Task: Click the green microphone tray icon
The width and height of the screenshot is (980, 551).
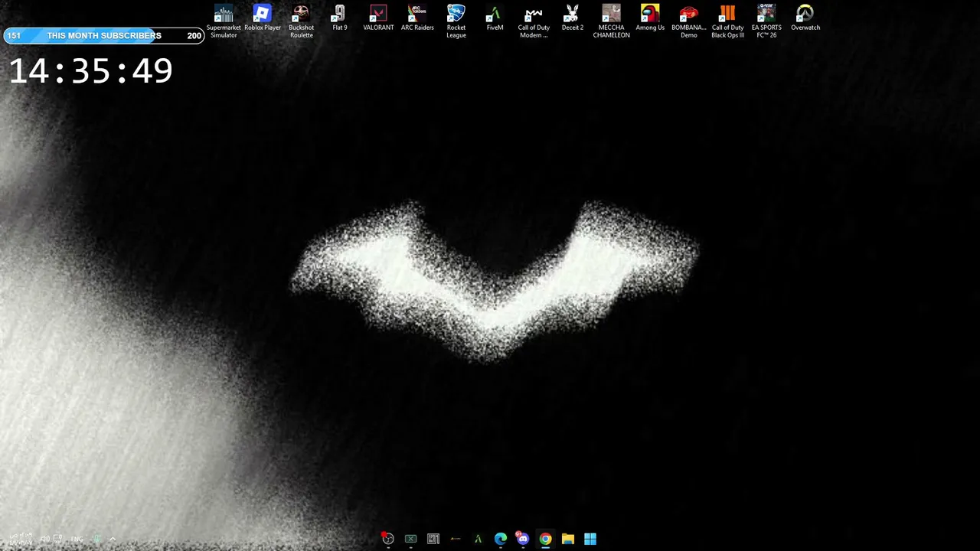Action: click(x=97, y=539)
